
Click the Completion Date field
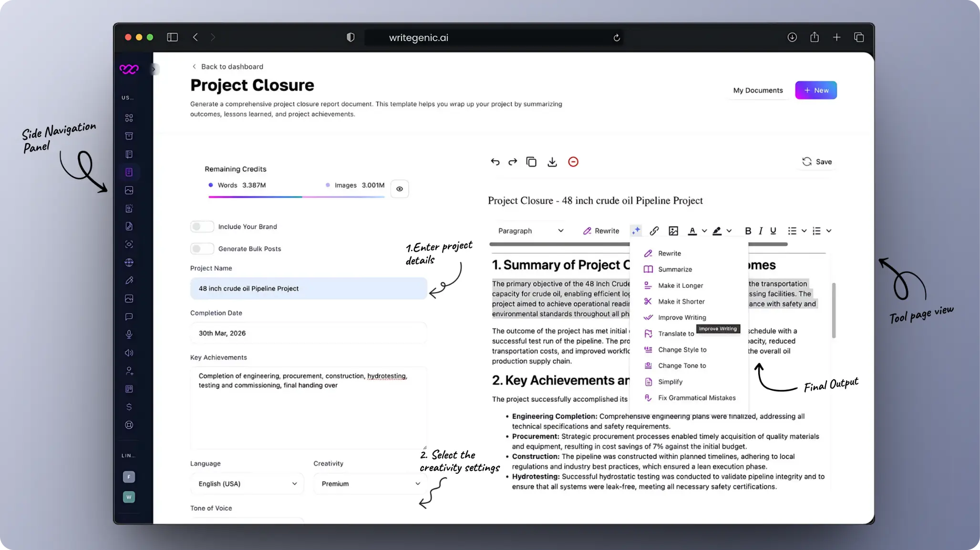click(309, 333)
